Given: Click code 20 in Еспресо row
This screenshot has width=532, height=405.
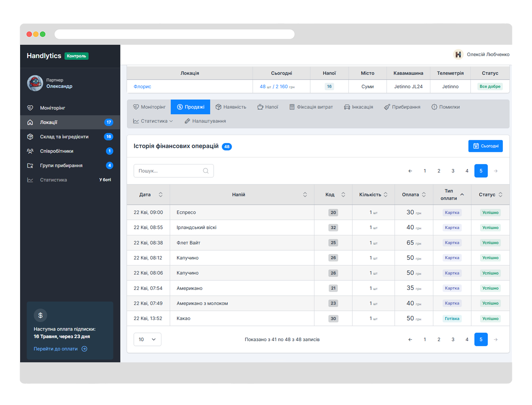Looking at the screenshot, I should pyautogui.click(x=333, y=213).
